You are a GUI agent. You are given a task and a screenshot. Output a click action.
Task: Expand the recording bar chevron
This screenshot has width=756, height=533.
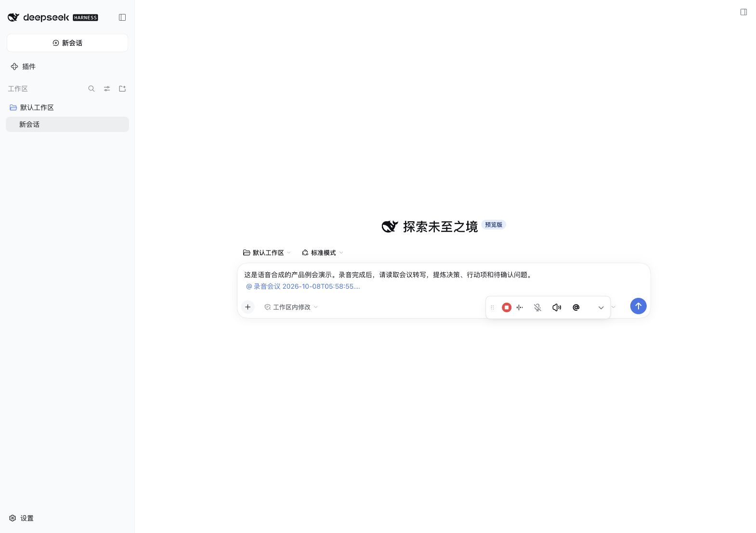pyautogui.click(x=601, y=307)
